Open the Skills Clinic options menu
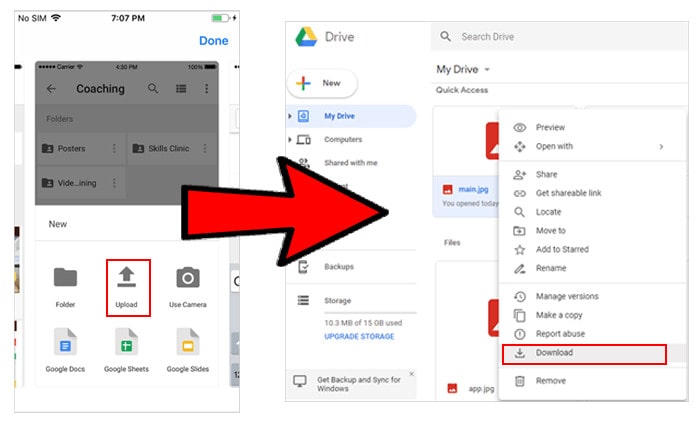Viewport: 700px width, 425px height. click(x=205, y=148)
